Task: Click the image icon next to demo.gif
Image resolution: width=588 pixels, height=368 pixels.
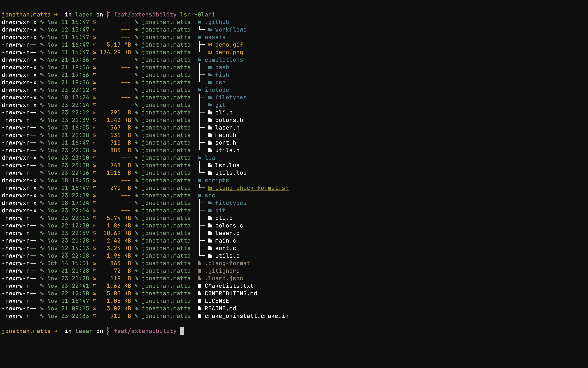Action: (x=210, y=45)
